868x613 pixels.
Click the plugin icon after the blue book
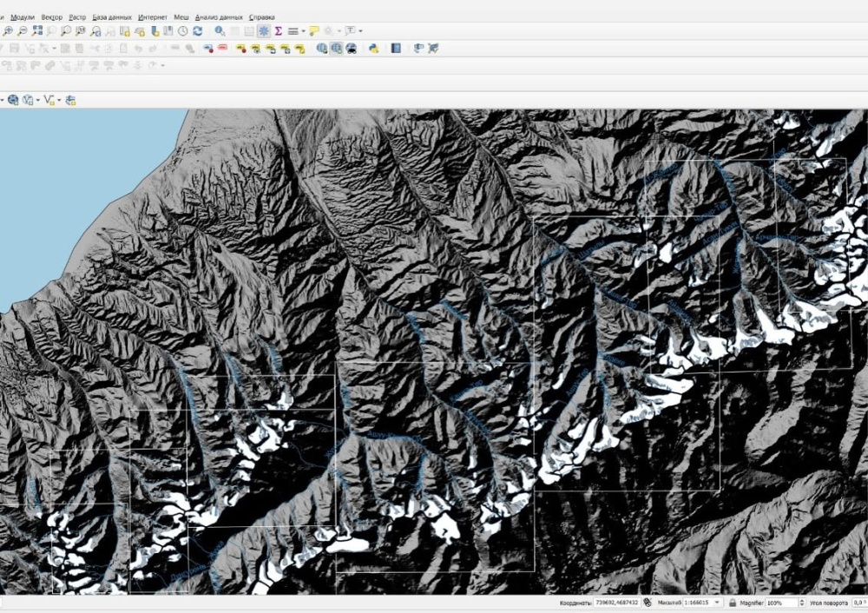click(x=418, y=48)
